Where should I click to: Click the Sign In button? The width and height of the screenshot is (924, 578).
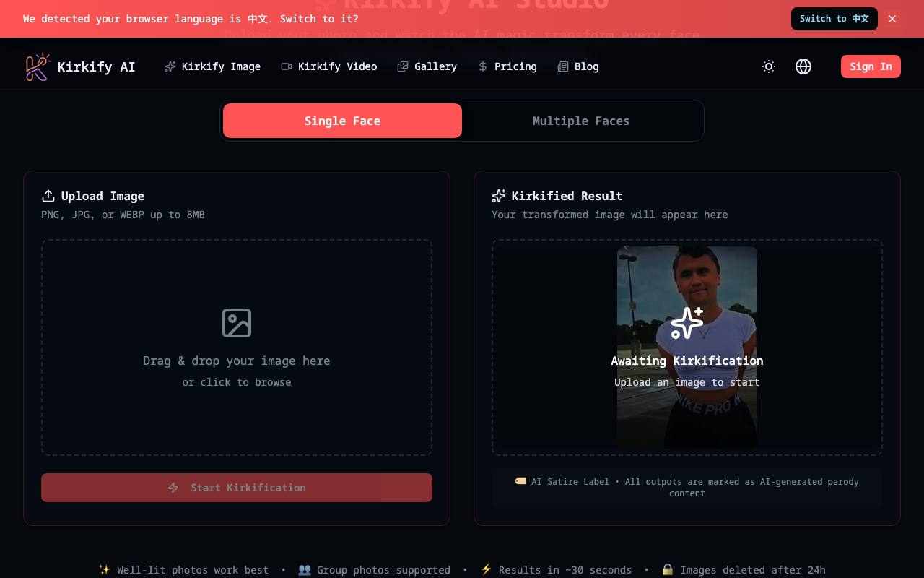[x=871, y=66]
